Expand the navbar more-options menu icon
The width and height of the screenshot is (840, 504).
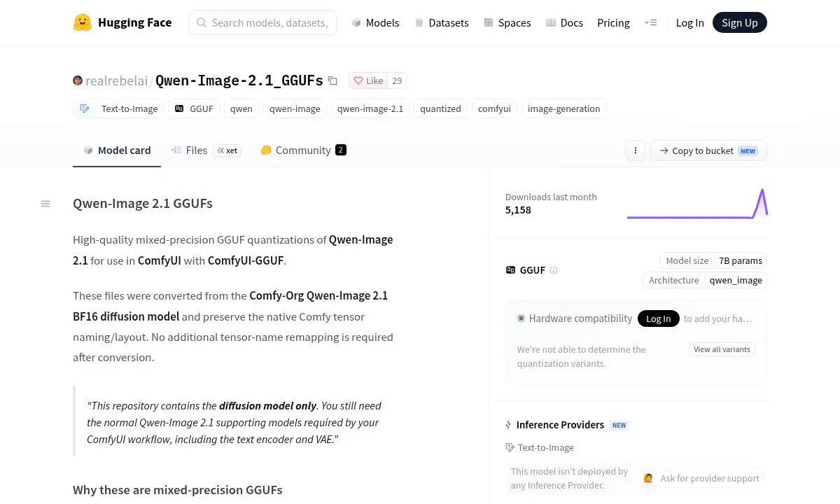tap(650, 22)
